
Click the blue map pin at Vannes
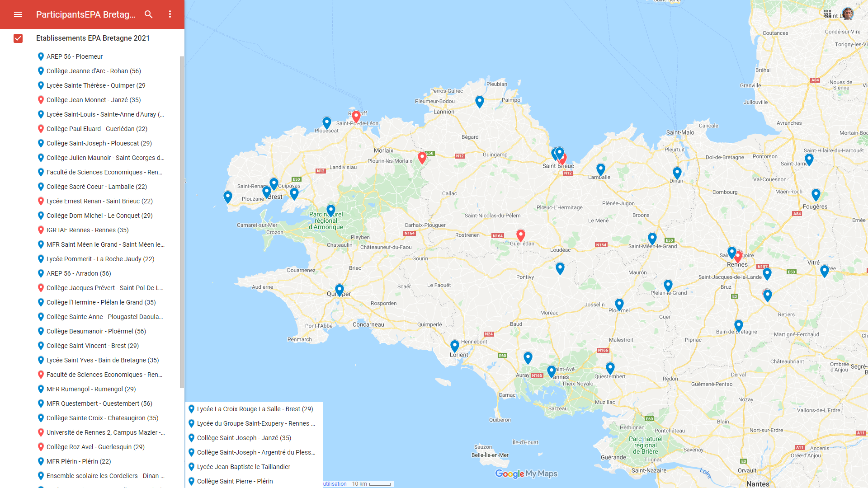tap(552, 371)
